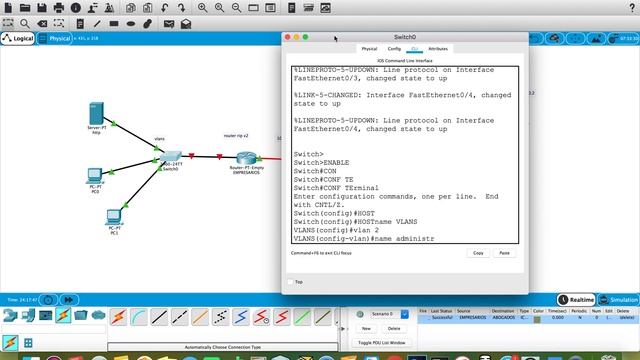640x360 pixels.
Task: Reset zoom with the middle magnifier icon
Action: [220, 8]
